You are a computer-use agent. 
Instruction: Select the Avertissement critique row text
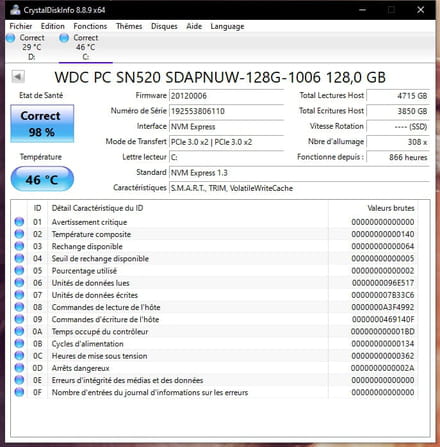89,222
